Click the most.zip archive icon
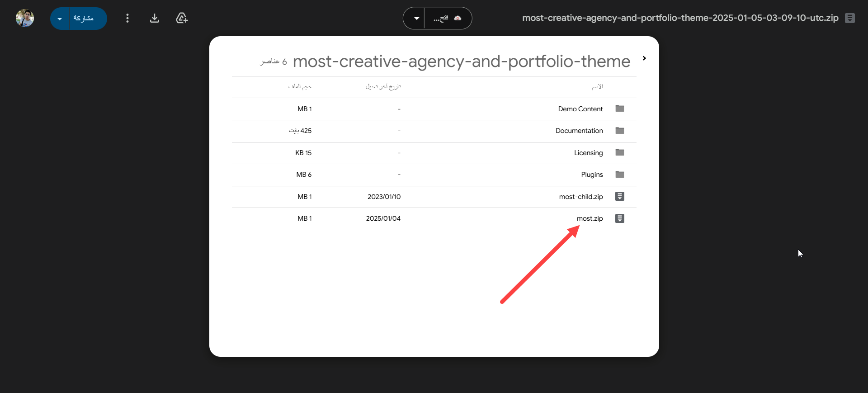Image resolution: width=868 pixels, height=393 pixels. 620,218
